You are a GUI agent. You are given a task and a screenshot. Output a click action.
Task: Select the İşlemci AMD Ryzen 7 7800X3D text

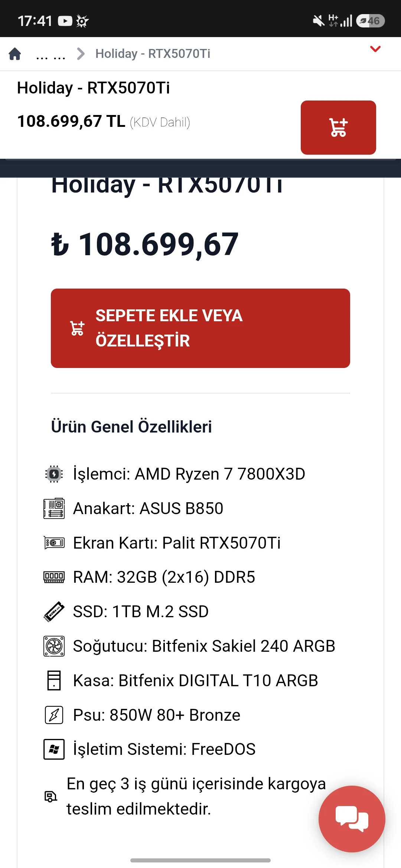coord(189,474)
